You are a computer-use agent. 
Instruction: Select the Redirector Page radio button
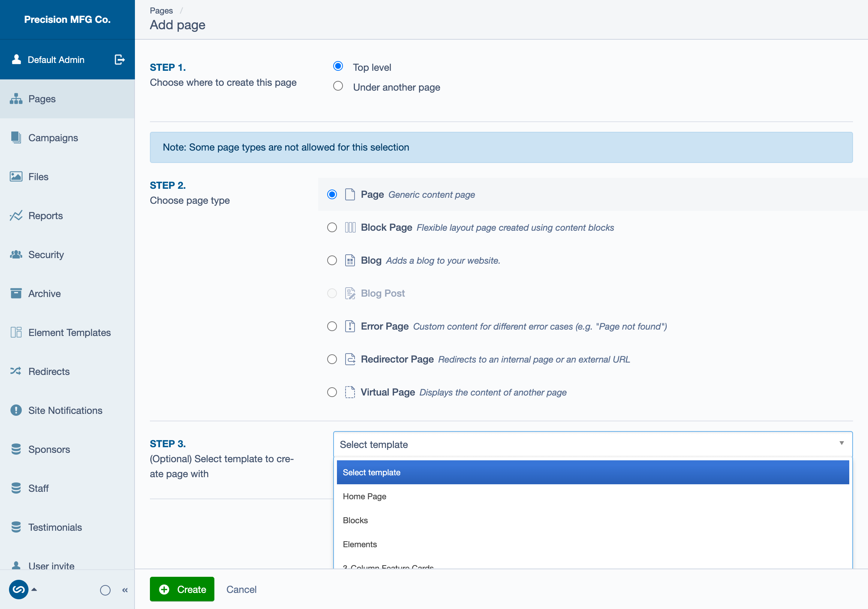pyautogui.click(x=332, y=359)
